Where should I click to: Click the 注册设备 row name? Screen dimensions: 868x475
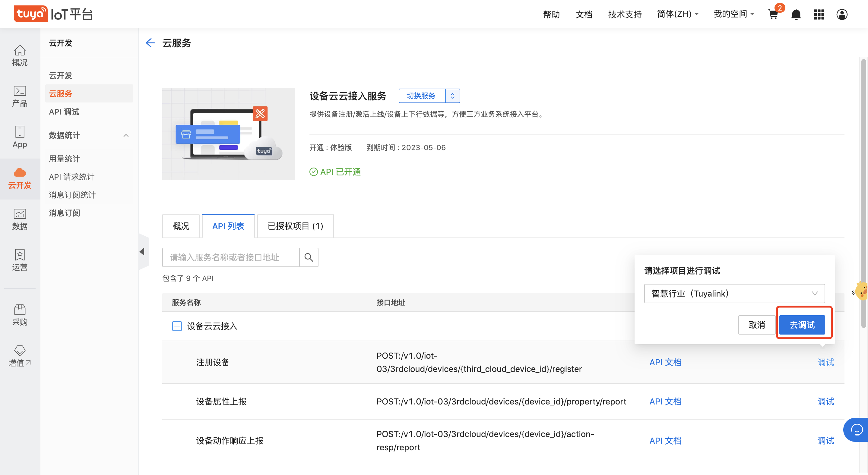[213, 362]
